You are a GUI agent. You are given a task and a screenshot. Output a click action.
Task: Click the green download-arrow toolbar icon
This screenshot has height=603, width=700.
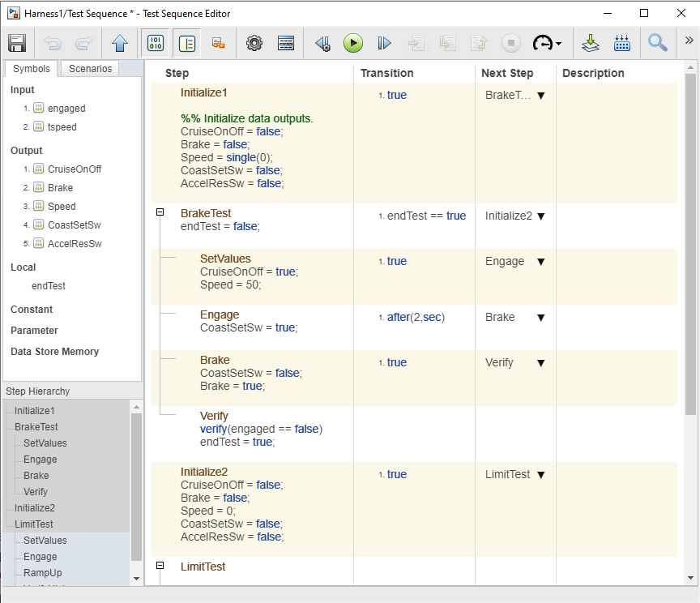tap(591, 43)
